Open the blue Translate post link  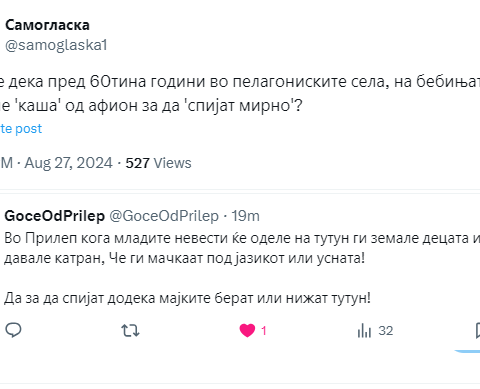point(21,129)
